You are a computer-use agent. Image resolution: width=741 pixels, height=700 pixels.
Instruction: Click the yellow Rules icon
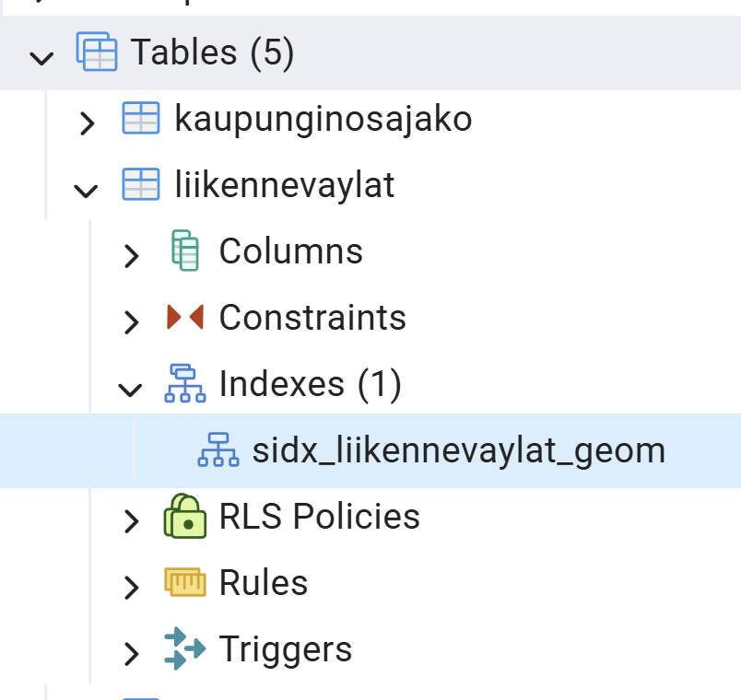(x=184, y=582)
